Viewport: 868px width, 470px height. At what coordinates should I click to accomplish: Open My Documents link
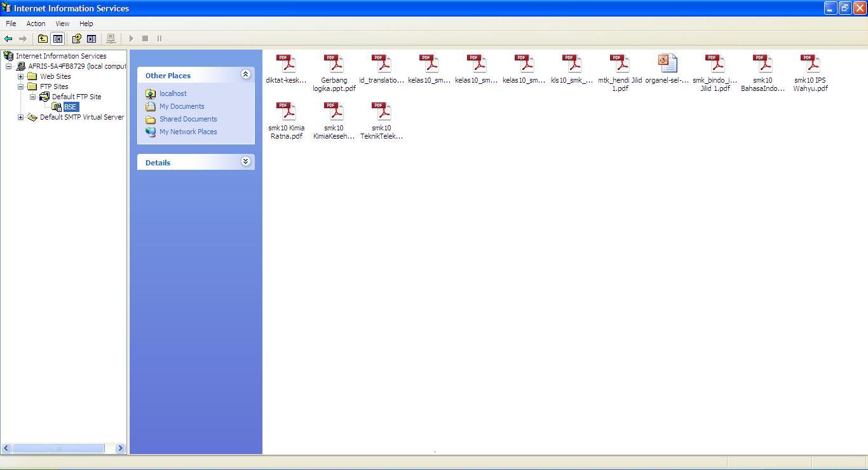182,106
